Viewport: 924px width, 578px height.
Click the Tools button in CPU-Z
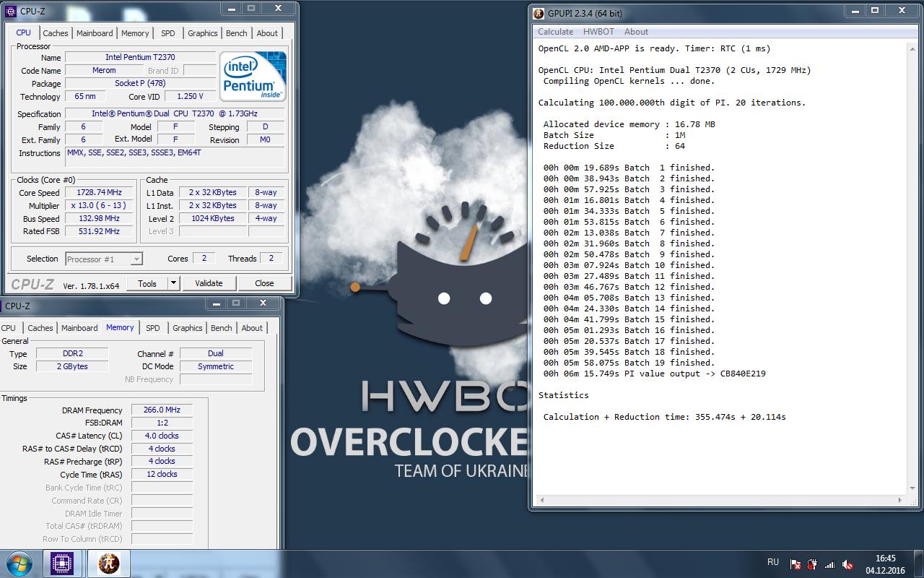tap(147, 283)
